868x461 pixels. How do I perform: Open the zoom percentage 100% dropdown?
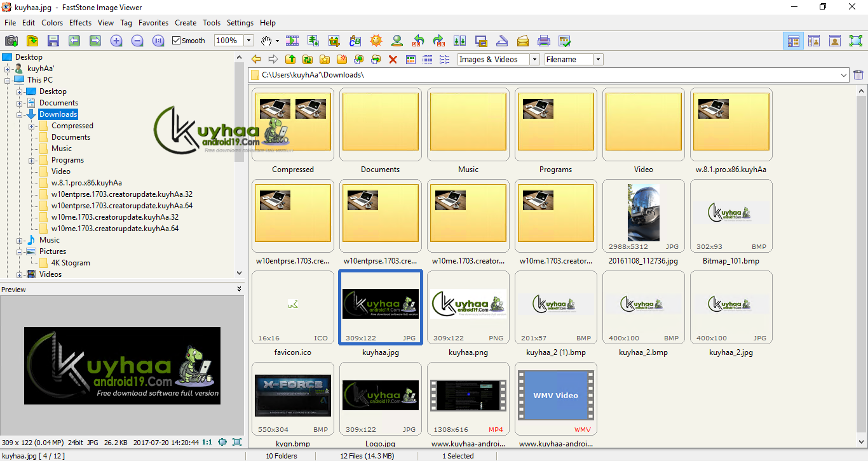pyautogui.click(x=249, y=41)
